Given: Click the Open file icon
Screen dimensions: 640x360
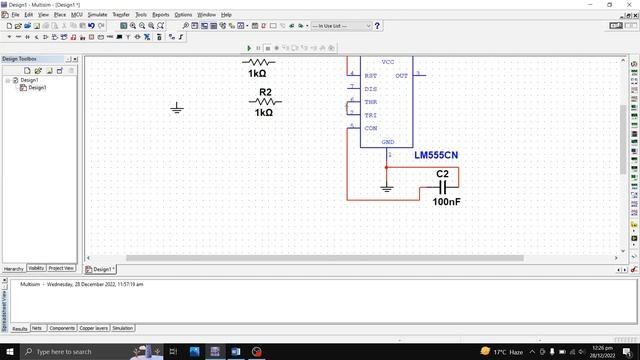Looking at the screenshot, I should click(18, 26).
